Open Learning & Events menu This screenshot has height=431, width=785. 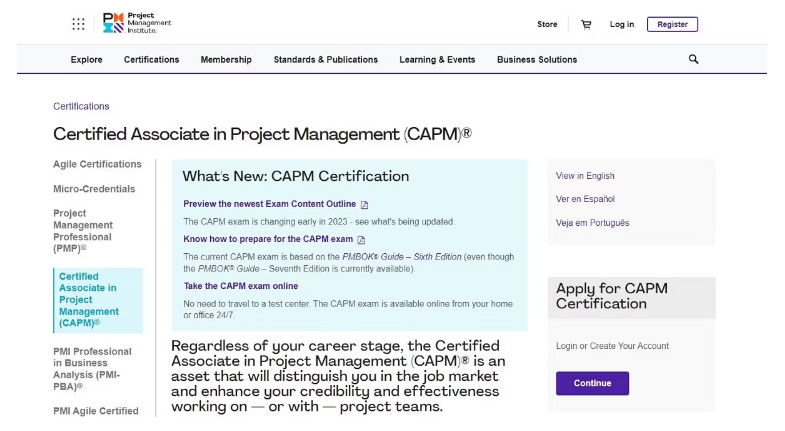437,60
